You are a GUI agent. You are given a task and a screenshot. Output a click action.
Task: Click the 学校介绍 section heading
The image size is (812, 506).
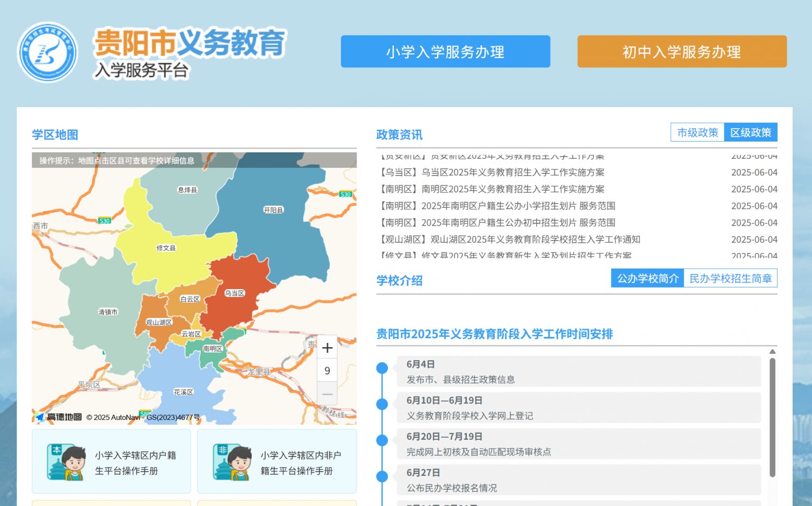399,280
